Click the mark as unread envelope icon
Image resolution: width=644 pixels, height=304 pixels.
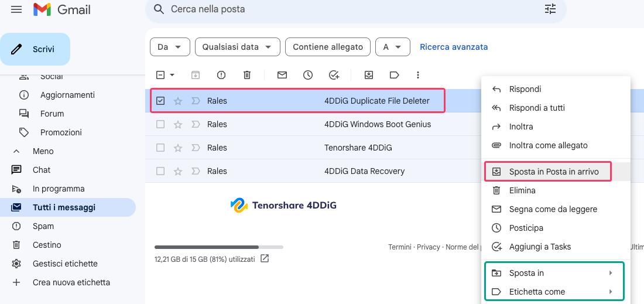282,75
